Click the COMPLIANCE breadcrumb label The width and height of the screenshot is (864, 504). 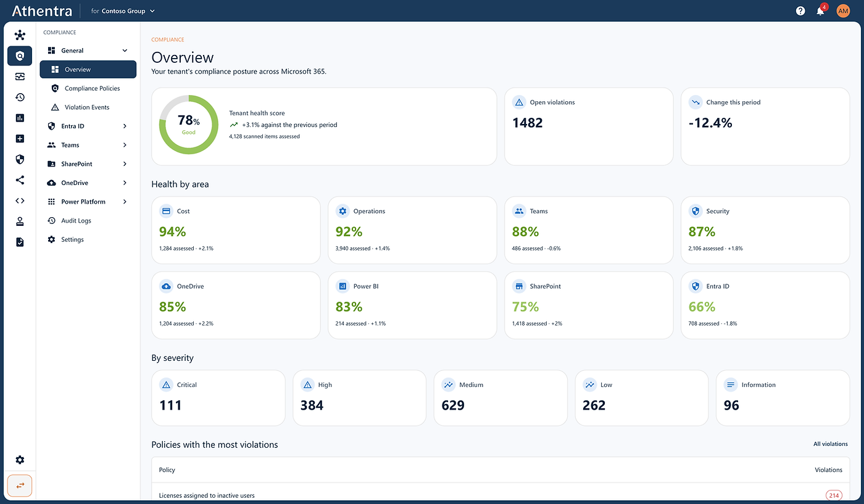point(168,39)
